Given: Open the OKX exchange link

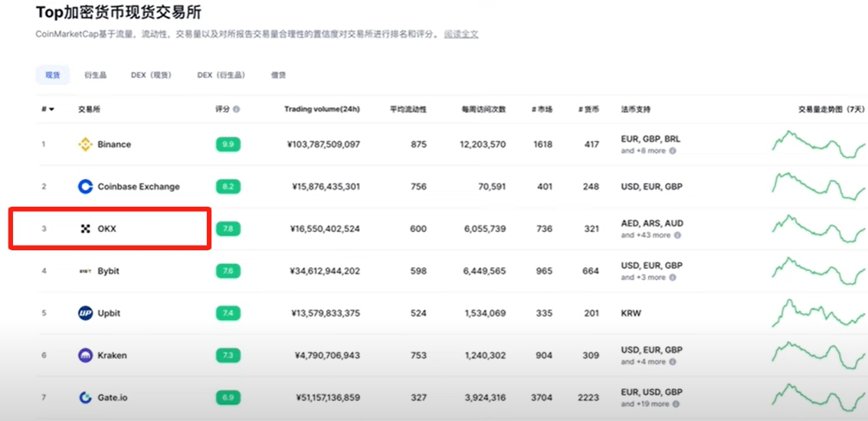Looking at the screenshot, I should point(106,228).
